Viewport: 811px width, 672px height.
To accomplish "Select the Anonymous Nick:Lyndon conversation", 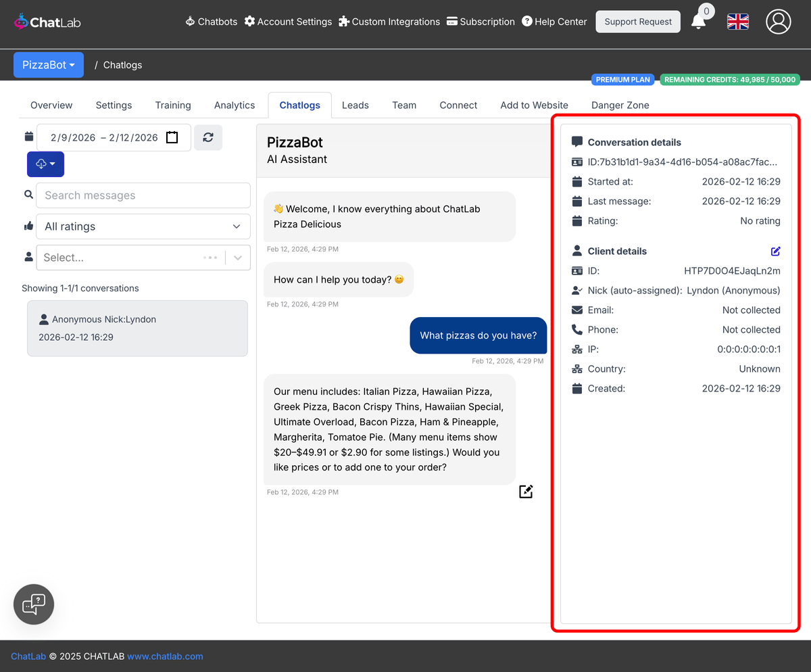I will click(x=137, y=328).
